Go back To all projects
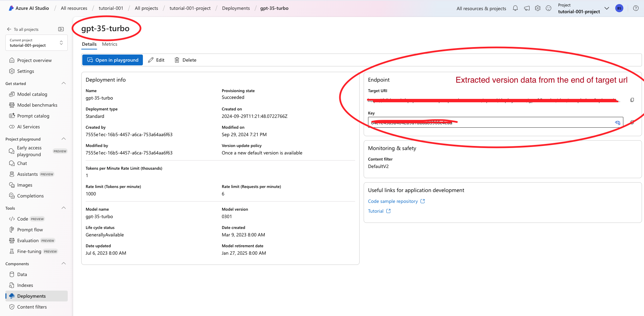Viewport: 644px width, 316px height. pyautogui.click(x=23, y=29)
